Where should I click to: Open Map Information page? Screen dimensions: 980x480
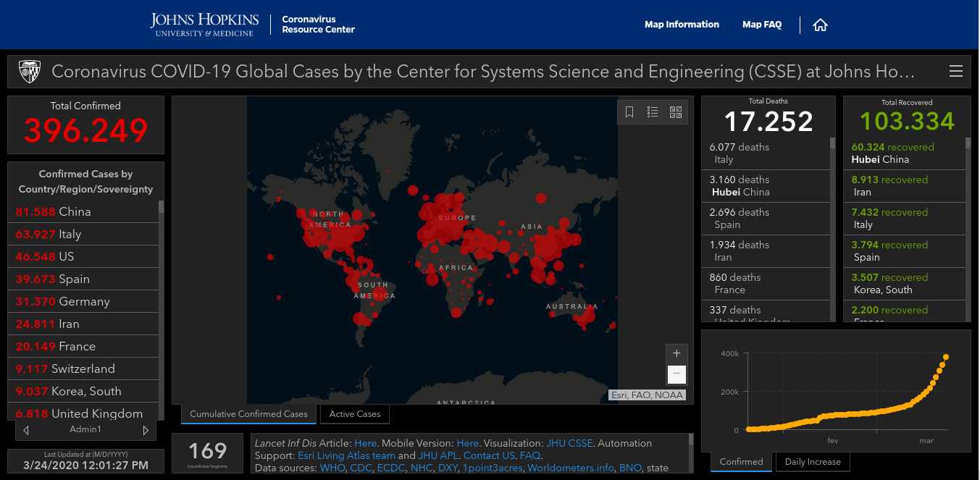682,25
